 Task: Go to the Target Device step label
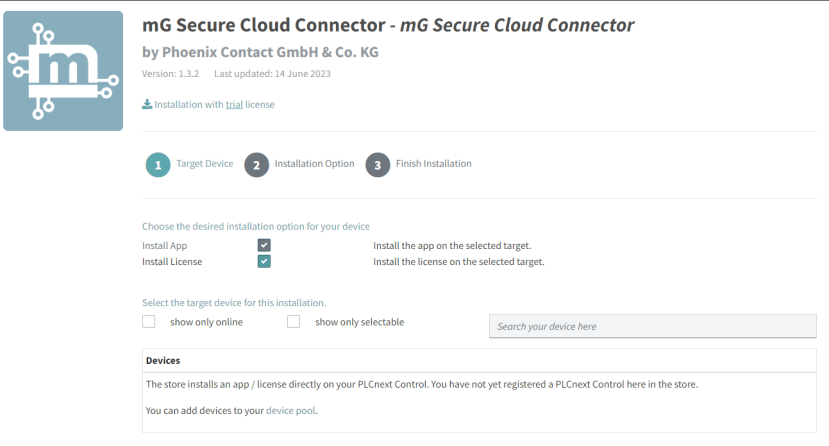205,164
